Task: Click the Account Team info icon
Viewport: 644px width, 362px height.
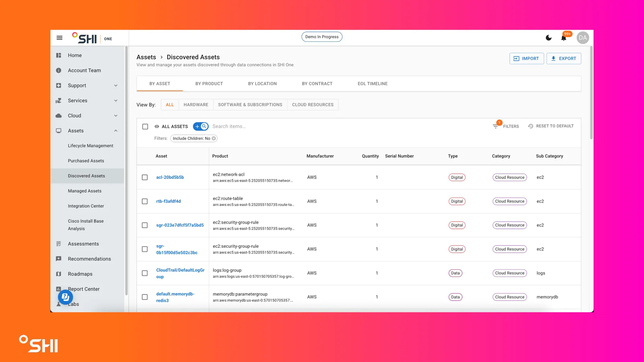Action: (x=59, y=70)
